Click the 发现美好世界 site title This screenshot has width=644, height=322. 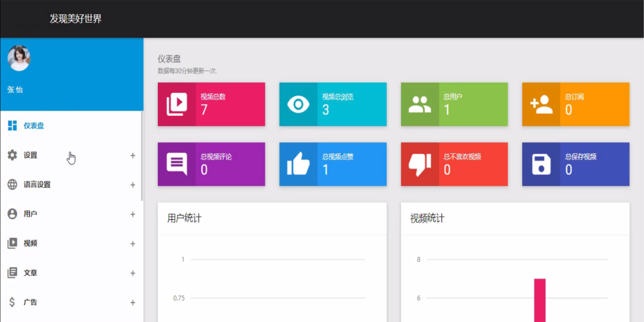[x=76, y=19]
